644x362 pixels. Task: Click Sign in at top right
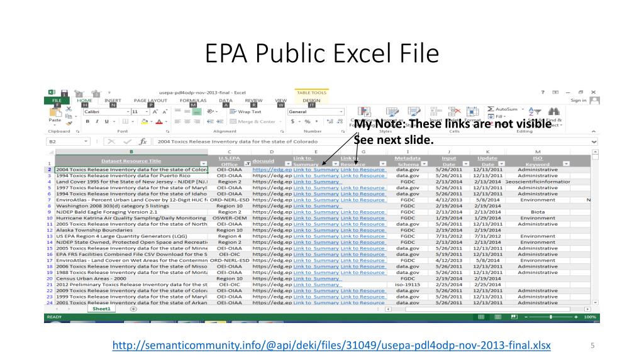tap(579, 101)
